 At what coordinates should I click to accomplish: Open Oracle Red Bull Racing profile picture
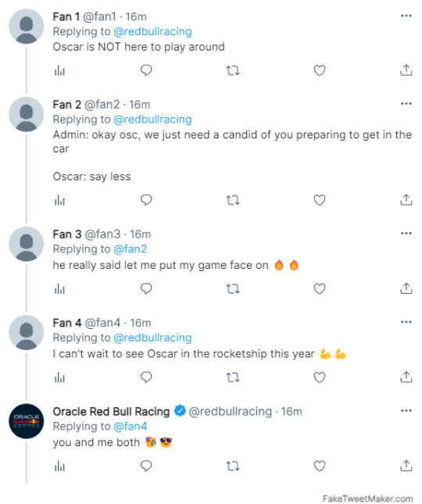tap(27, 421)
